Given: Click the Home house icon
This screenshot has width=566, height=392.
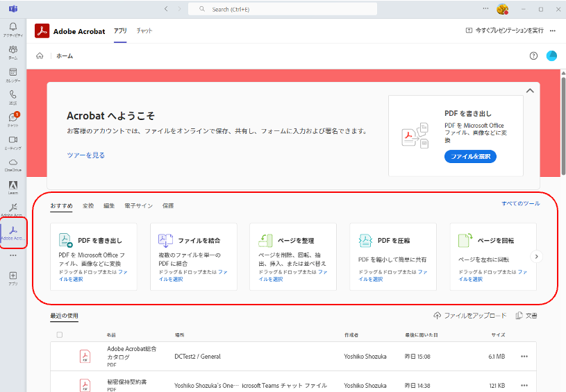Looking at the screenshot, I should point(40,56).
